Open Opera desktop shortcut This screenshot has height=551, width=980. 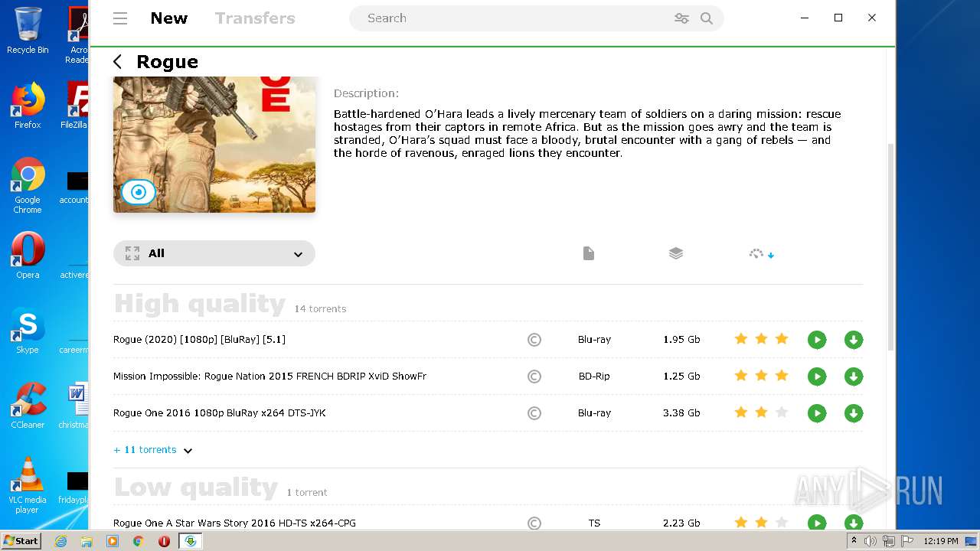pyautogui.click(x=28, y=256)
